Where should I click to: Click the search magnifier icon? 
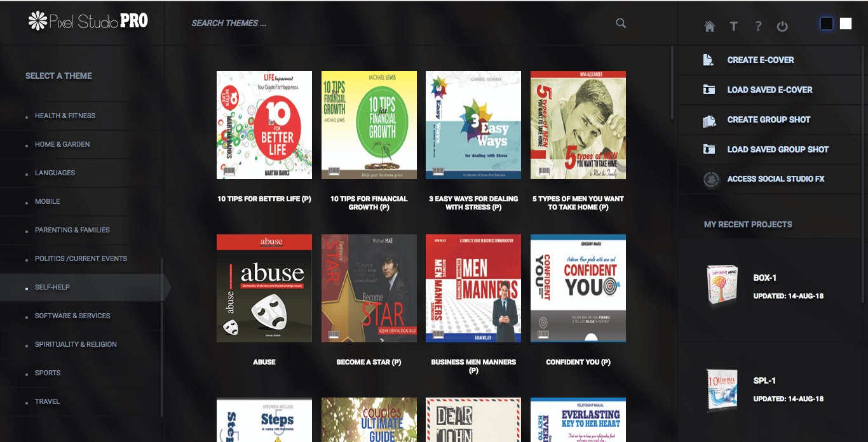(621, 23)
